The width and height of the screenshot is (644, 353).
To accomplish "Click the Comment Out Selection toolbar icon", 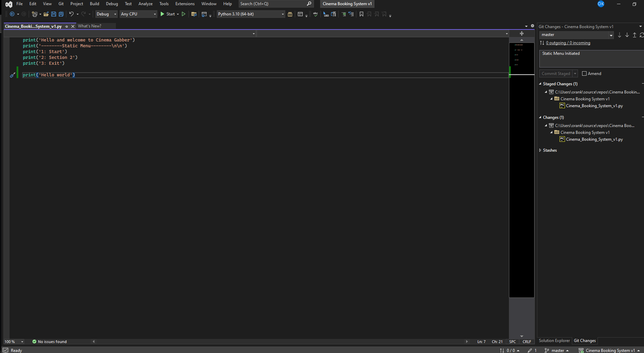I will (x=344, y=14).
